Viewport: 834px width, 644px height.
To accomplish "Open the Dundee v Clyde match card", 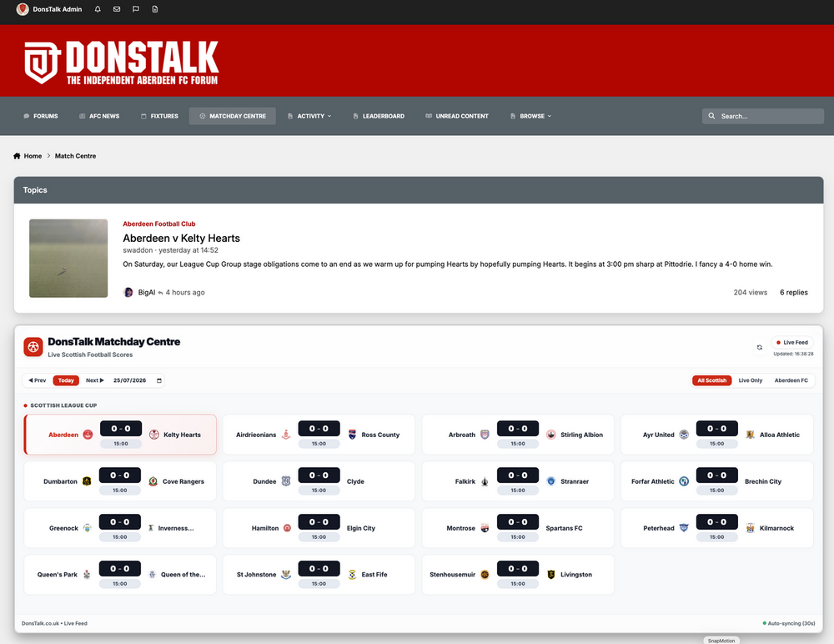I will pos(319,481).
